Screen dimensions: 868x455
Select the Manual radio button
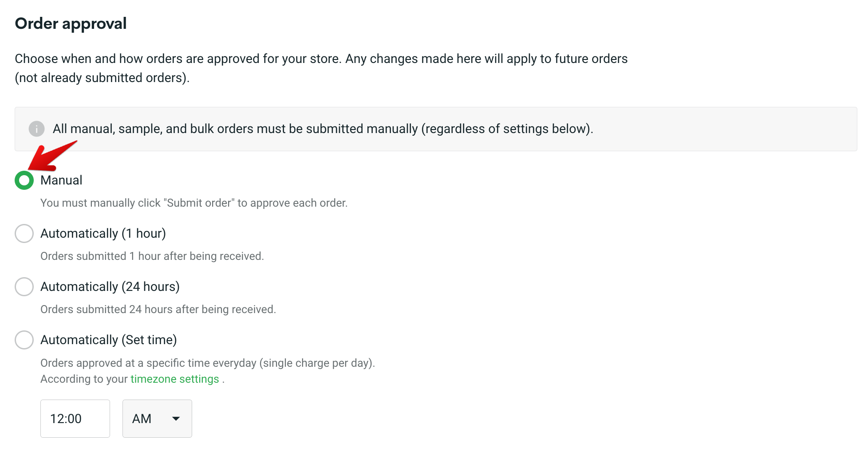coord(24,180)
